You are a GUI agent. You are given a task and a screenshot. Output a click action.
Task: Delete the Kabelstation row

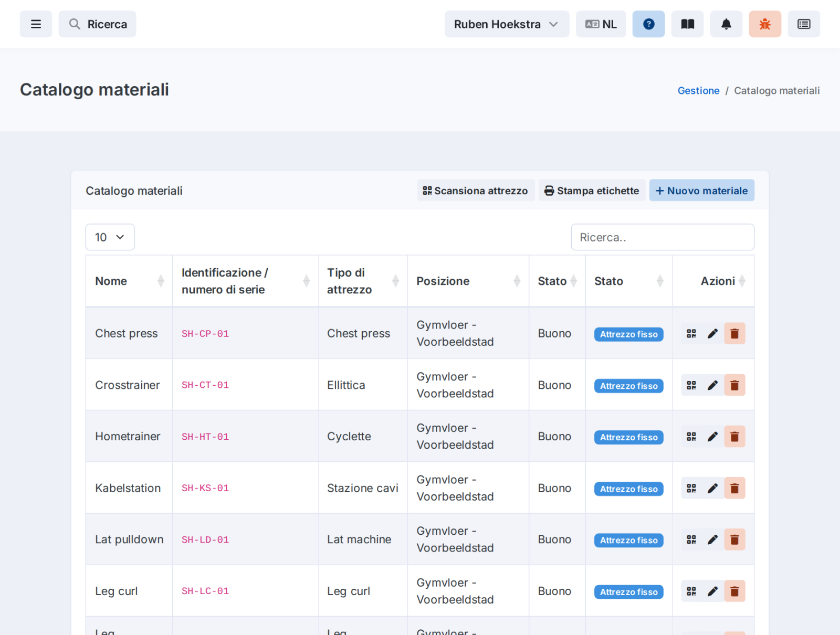(x=734, y=488)
